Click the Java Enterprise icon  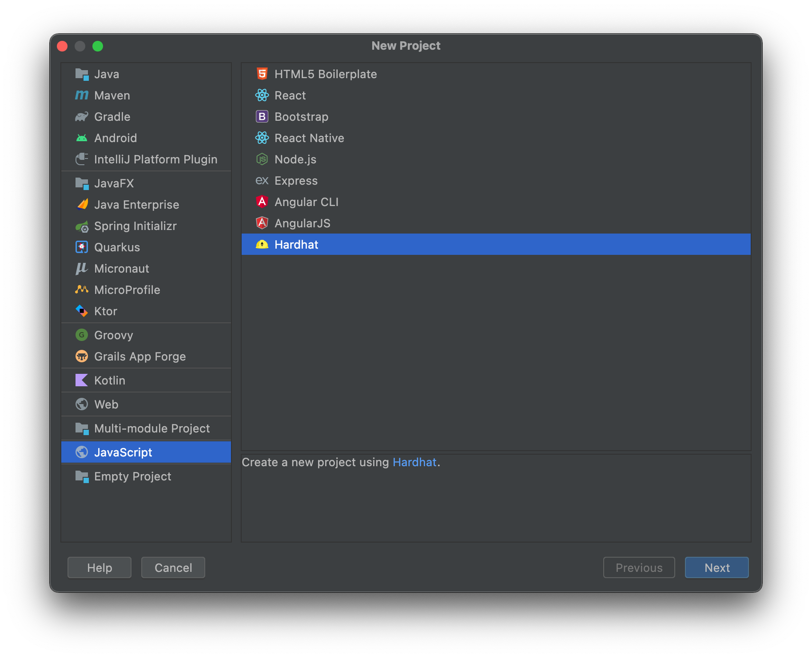coord(82,205)
